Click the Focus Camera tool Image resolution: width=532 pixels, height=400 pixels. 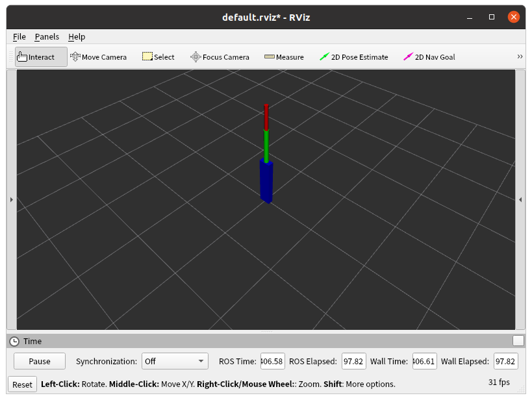220,57
